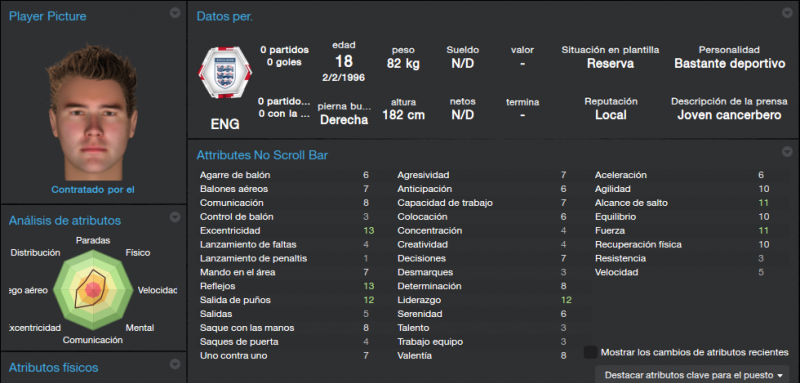Click the England national team badge
Screen dimensions: 800x383
[225, 73]
